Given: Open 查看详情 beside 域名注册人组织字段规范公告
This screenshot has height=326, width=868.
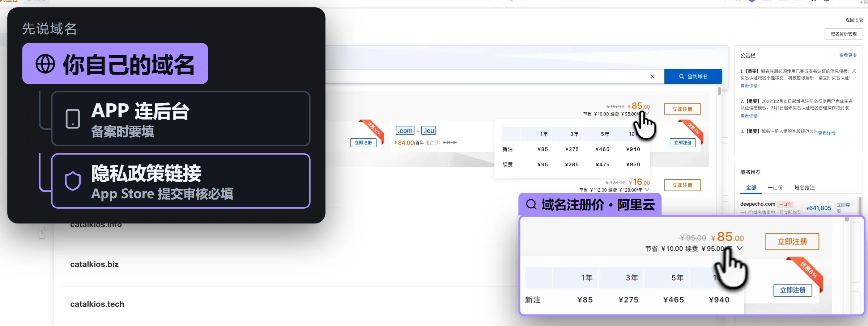Looking at the screenshot, I should pyautogui.click(x=826, y=133).
